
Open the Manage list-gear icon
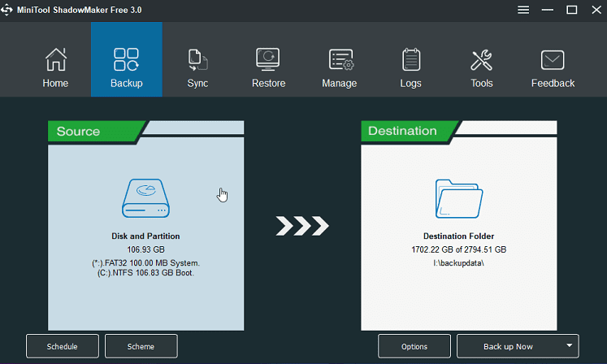341,59
